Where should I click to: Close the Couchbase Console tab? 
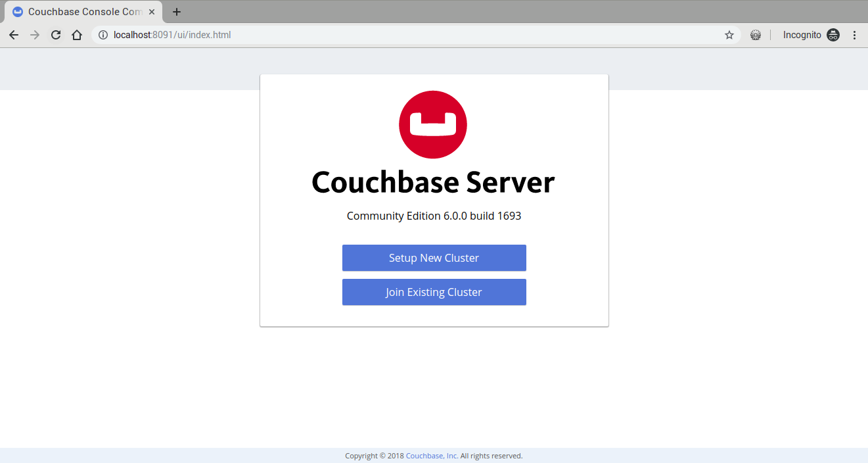coord(152,12)
